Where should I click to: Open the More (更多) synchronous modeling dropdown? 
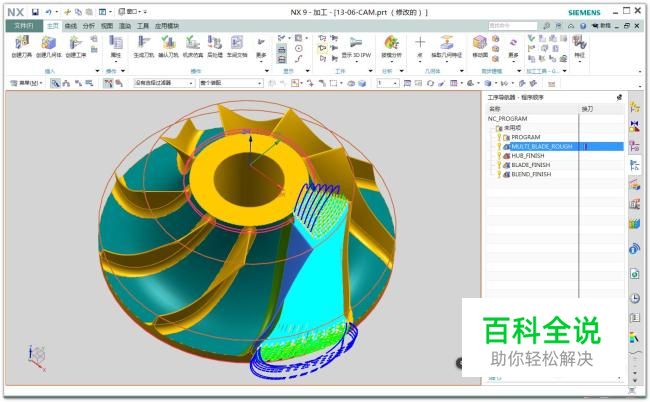pyautogui.click(x=513, y=48)
